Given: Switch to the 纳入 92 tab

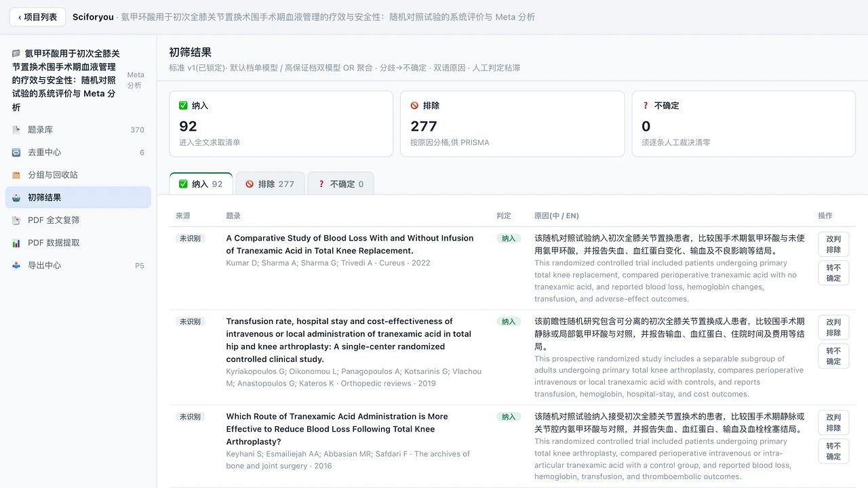Looking at the screenshot, I should (201, 184).
